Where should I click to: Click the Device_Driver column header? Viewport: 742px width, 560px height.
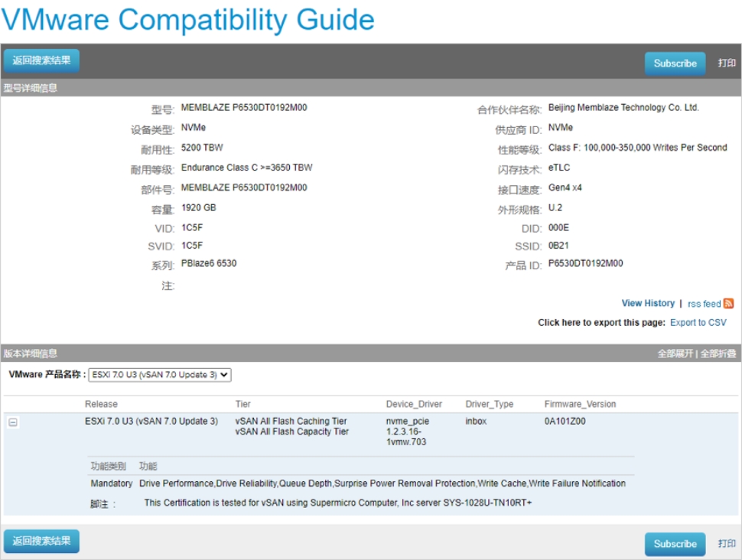[x=414, y=404]
